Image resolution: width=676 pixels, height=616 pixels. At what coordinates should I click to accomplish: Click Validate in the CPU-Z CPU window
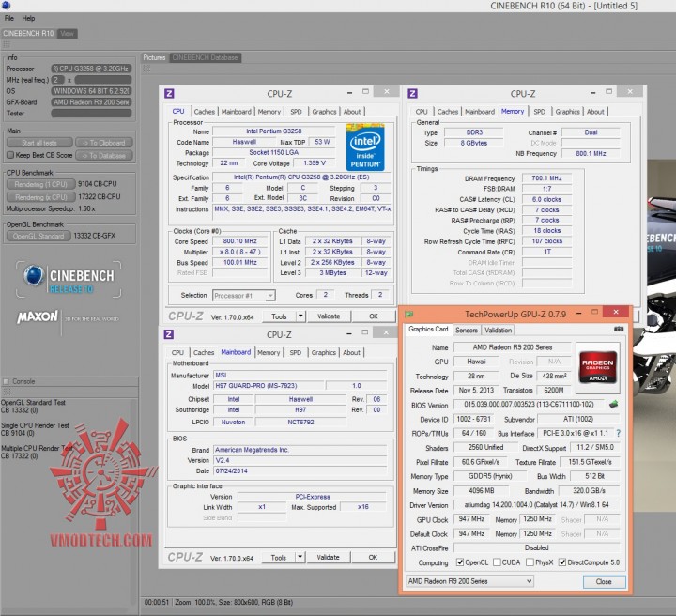329,316
